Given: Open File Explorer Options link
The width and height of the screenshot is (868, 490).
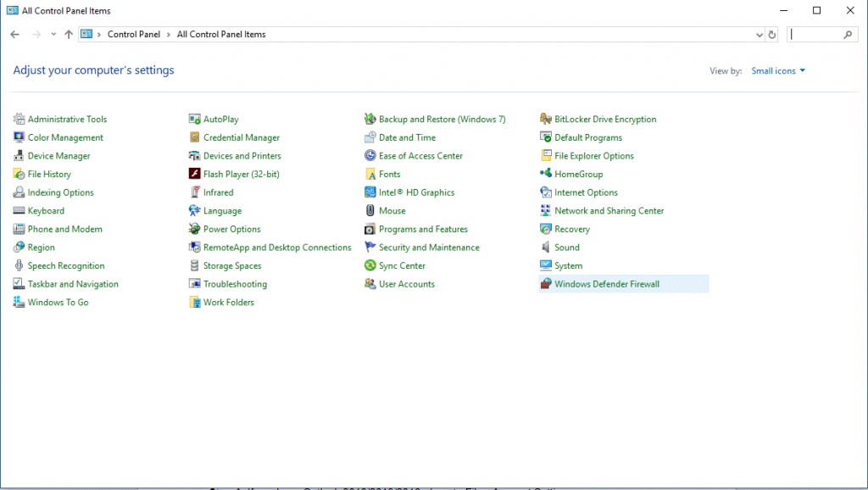Looking at the screenshot, I should (594, 156).
